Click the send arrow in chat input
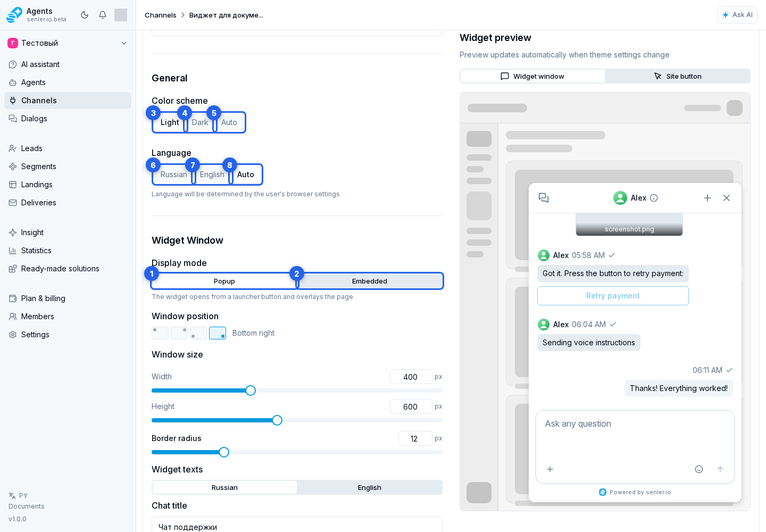The image size is (766, 532). pos(720,469)
